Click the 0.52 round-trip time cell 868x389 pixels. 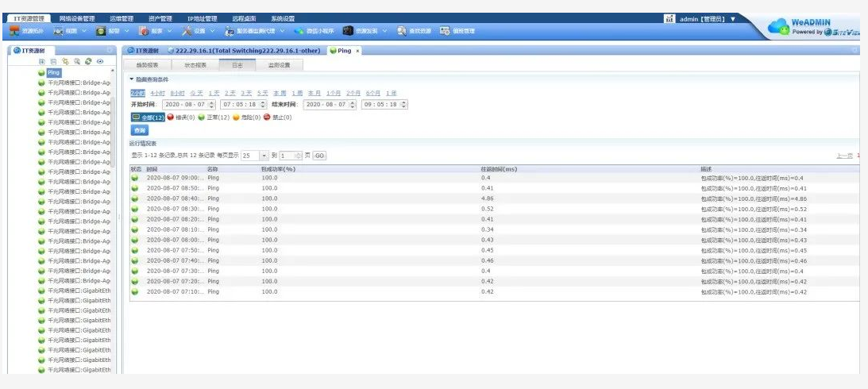click(487, 209)
